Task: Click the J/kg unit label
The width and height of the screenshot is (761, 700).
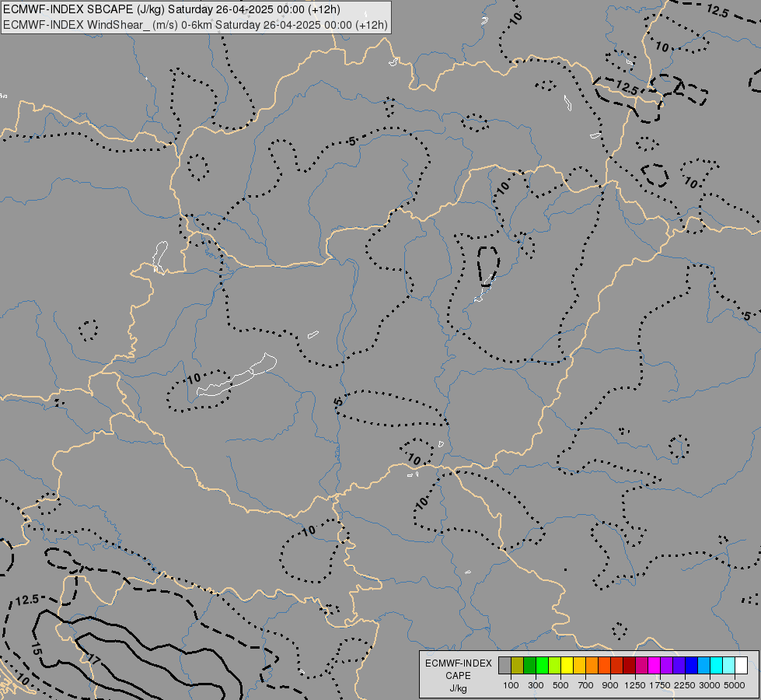Action: [x=458, y=688]
